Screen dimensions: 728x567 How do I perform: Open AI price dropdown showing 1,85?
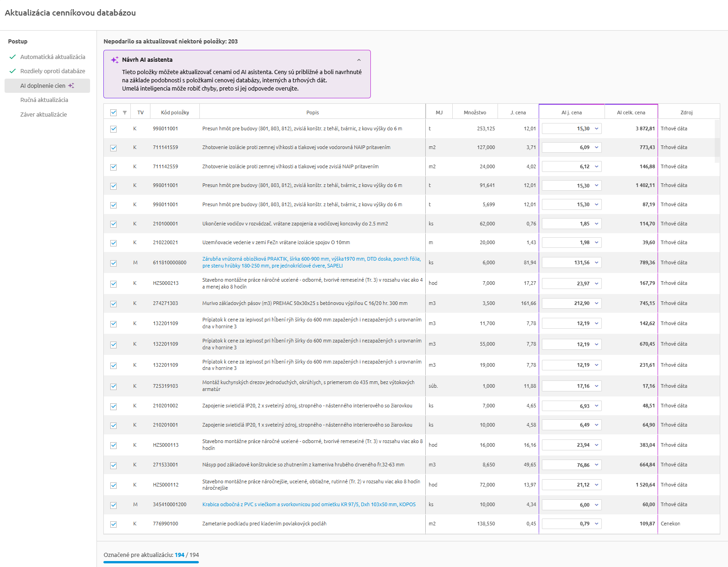596,224
